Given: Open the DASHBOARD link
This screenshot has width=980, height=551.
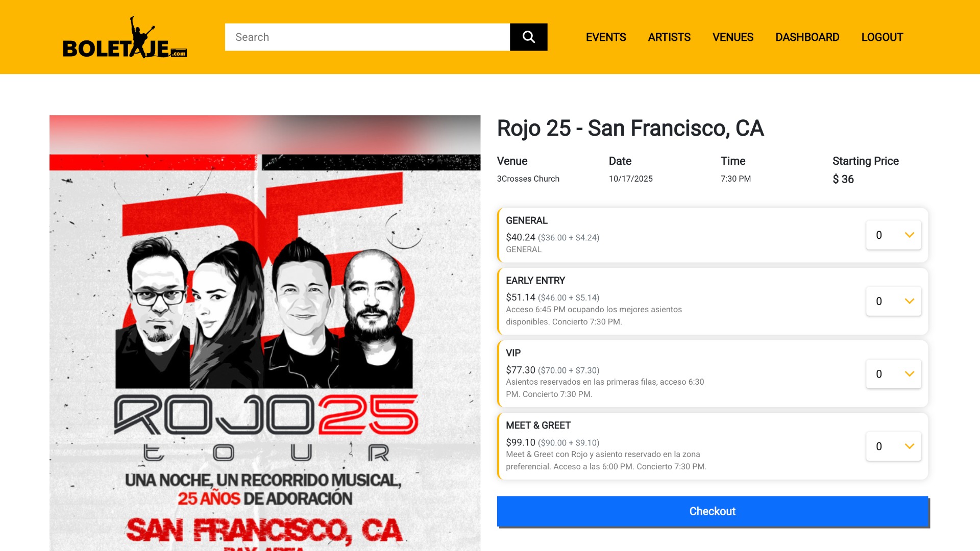Looking at the screenshot, I should [x=807, y=37].
